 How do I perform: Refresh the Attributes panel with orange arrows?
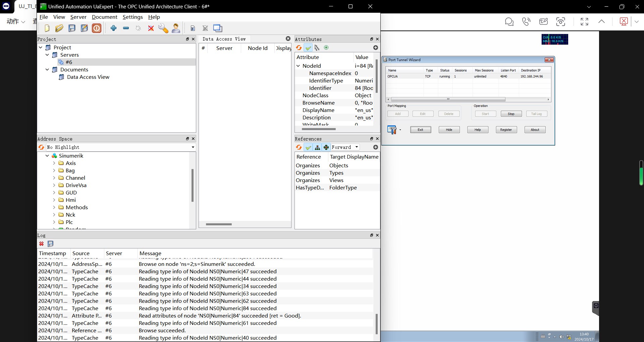[x=299, y=48]
